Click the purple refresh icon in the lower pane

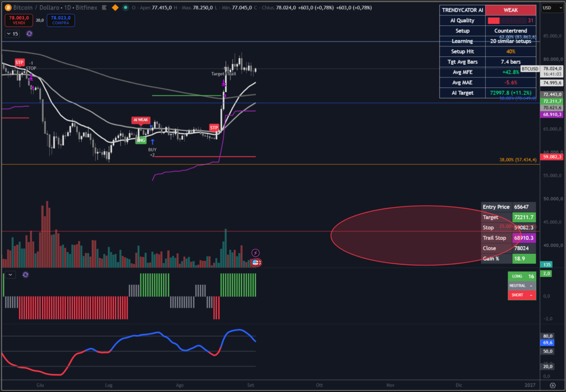(x=25, y=275)
